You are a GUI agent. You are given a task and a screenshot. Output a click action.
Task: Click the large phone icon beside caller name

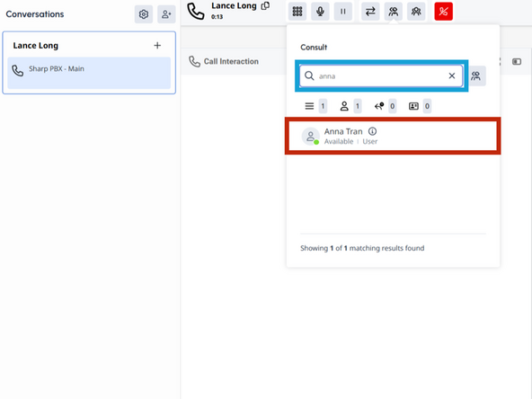pyautogui.click(x=196, y=11)
